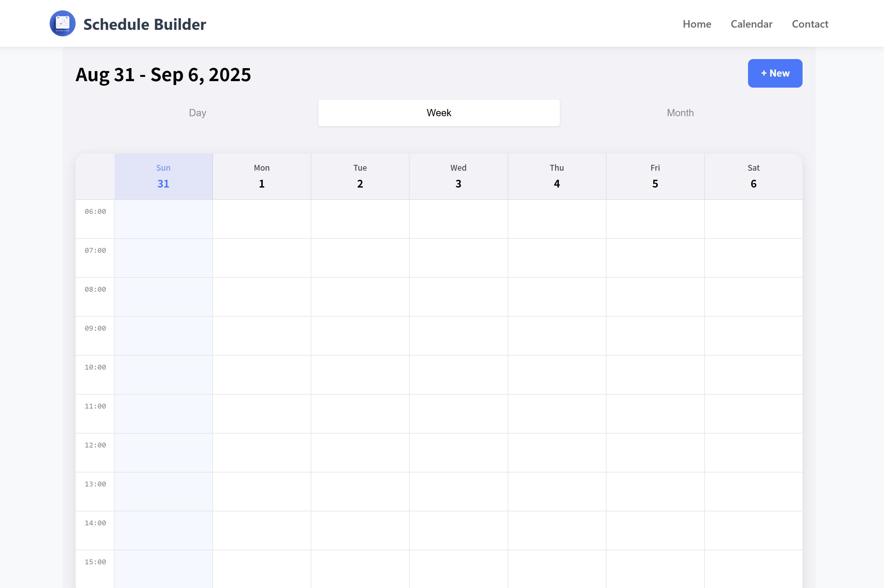
Task: Select the Monday 1 column header
Action: 262,176
